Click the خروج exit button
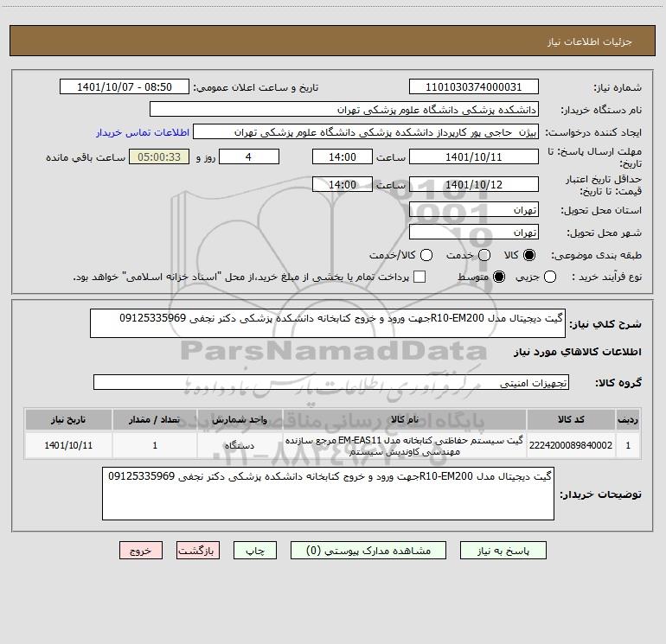 pos(141,551)
